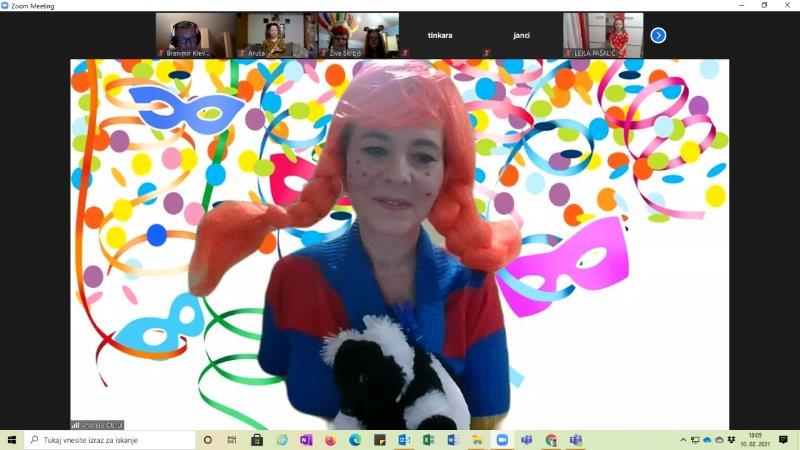Close the Zoom Meeting window
Image resolution: width=800 pixels, height=450 pixels.
point(788,5)
